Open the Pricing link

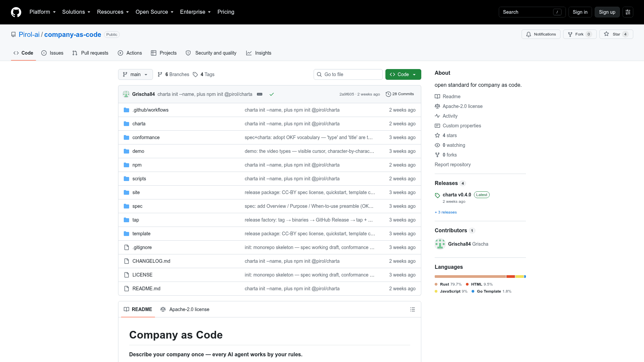[x=226, y=12]
